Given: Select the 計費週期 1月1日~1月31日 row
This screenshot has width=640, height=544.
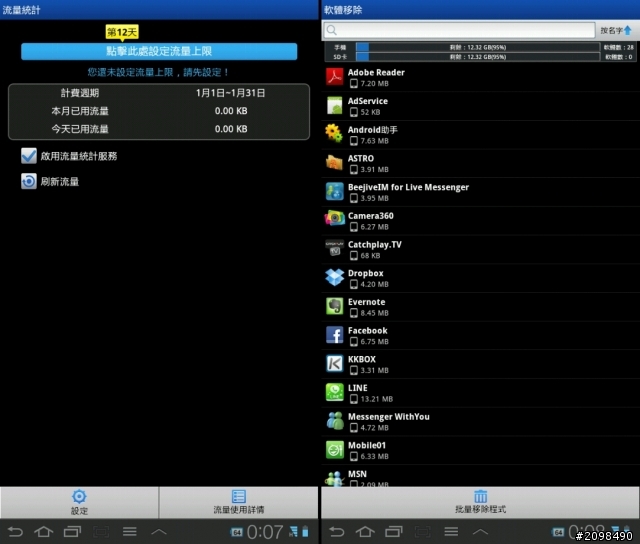Looking at the screenshot, I should (x=159, y=93).
